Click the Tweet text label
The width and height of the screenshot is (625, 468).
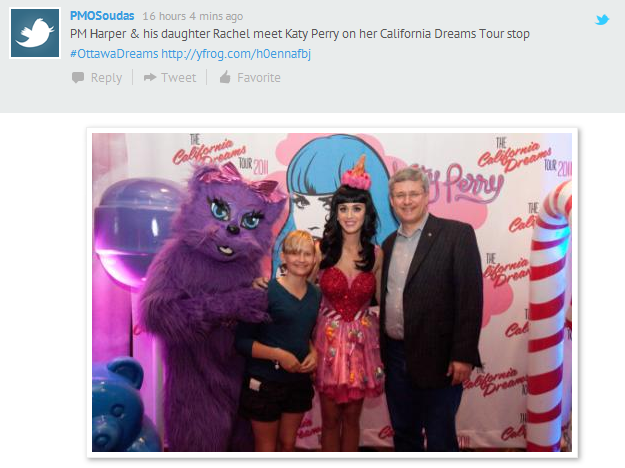click(179, 77)
